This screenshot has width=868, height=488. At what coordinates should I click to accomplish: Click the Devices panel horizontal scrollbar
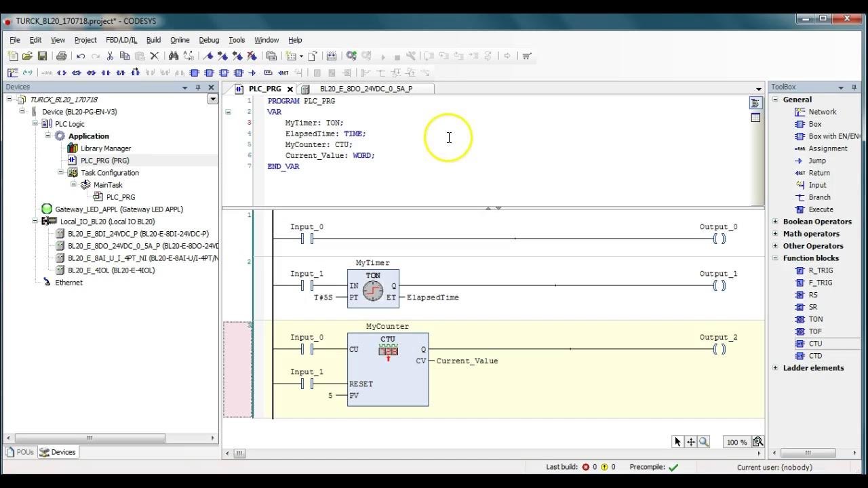point(89,439)
